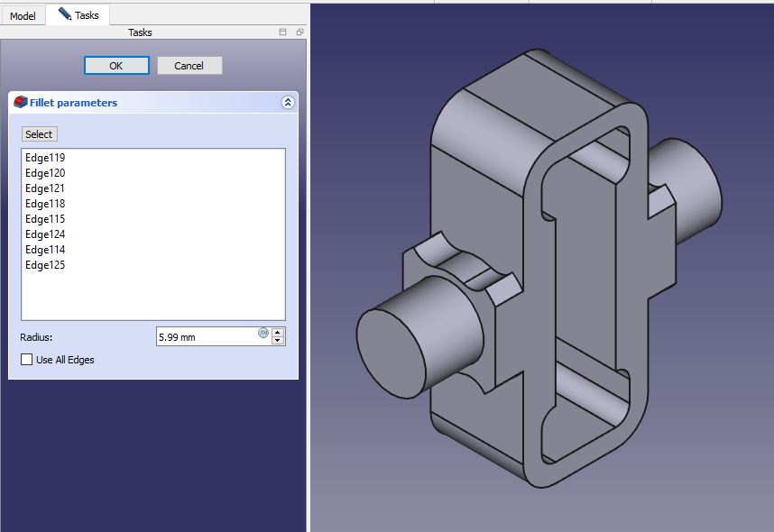Click the Fillet parameters red icon
Screen dimensions: 774x532
click(x=20, y=103)
